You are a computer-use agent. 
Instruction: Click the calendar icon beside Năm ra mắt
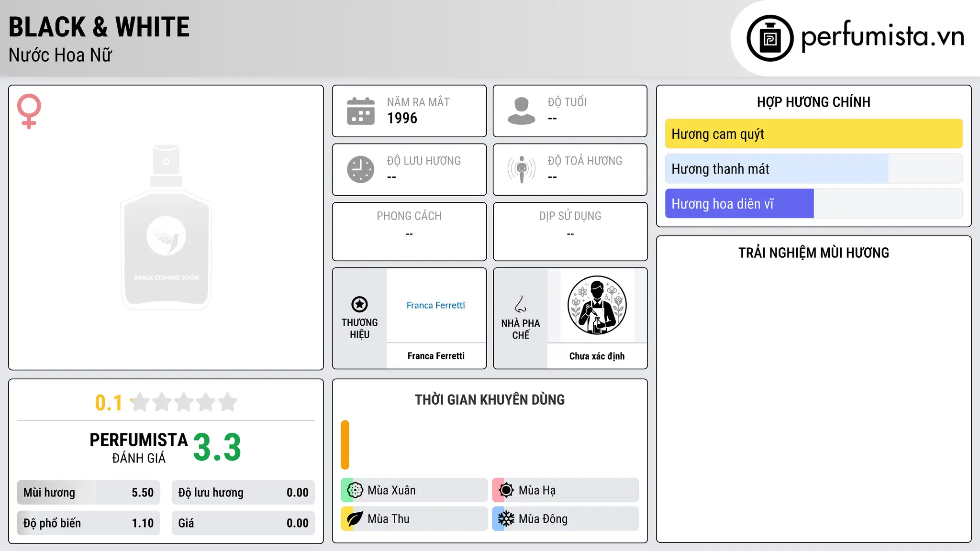(x=360, y=111)
